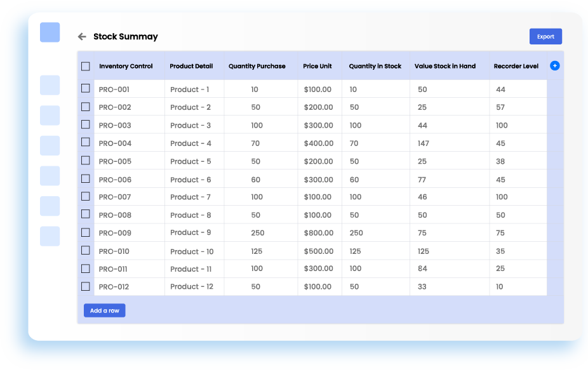The image size is (588, 372).
Task: Click the blue plus add-column icon
Action: 554,65
